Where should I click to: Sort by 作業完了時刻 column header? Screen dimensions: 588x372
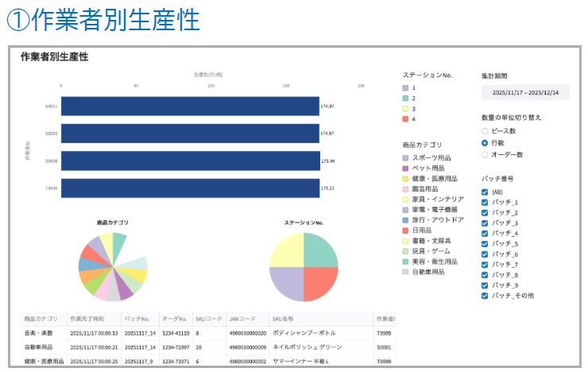tap(94, 319)
